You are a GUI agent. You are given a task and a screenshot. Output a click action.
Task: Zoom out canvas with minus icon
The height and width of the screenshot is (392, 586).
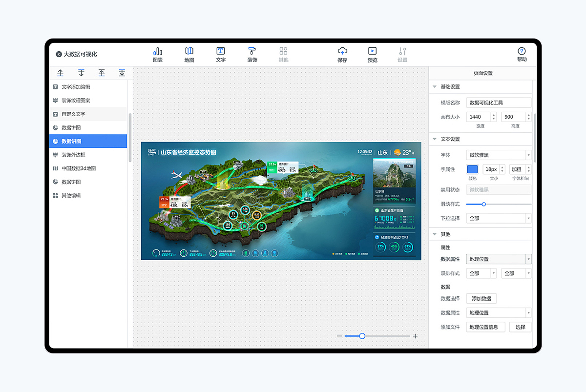[x=339, y=336]
